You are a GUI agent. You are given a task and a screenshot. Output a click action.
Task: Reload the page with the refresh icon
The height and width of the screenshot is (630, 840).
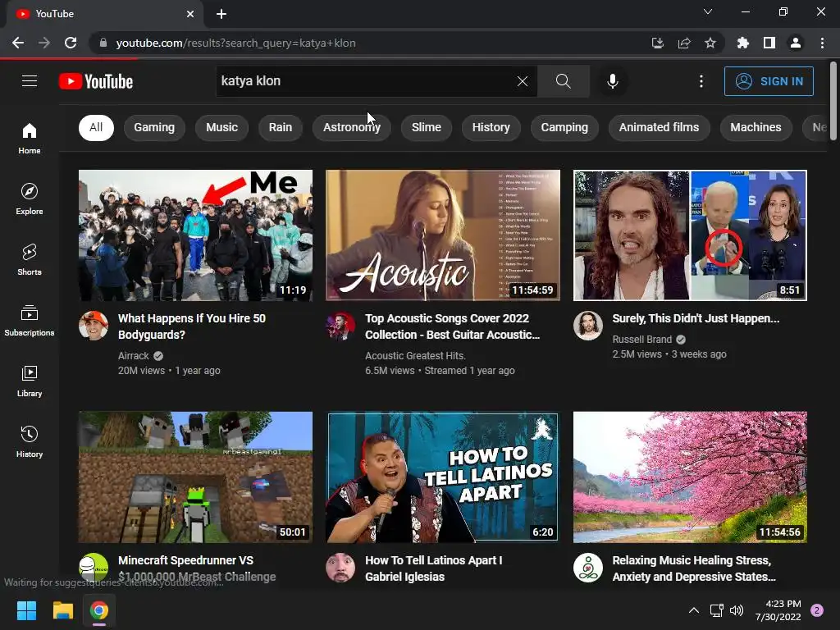71,43
